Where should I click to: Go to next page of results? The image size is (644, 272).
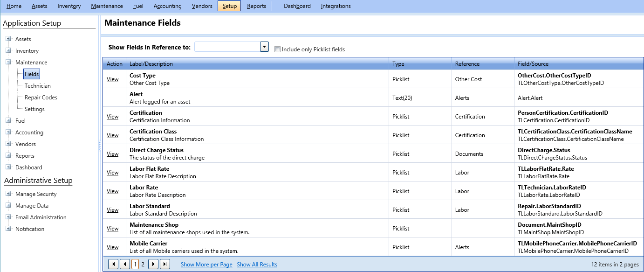click(x=153, y=265)
